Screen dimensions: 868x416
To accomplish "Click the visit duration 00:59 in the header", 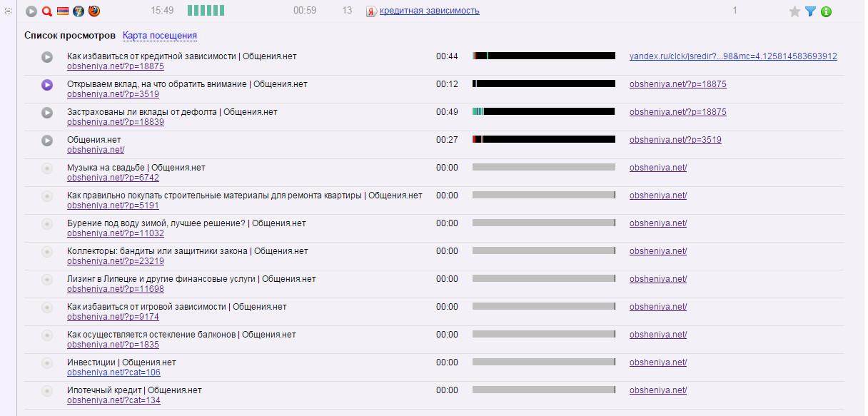I will [305, 11].
